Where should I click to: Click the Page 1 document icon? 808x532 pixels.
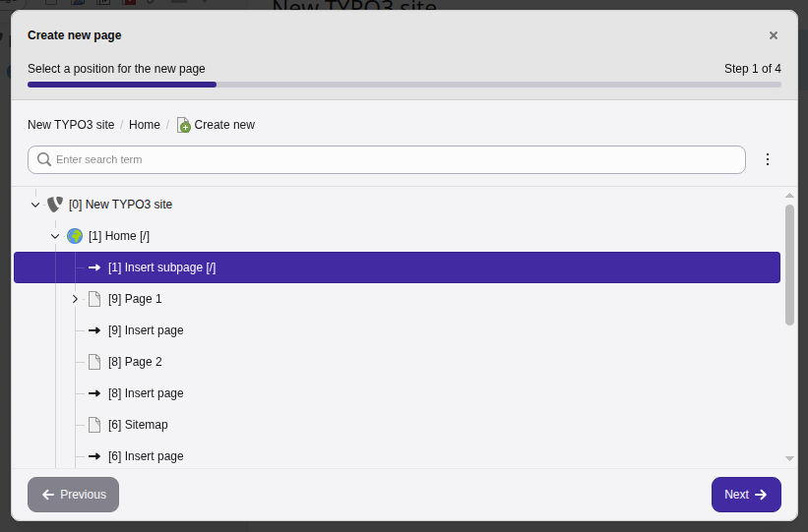click(x=94, y=299)
